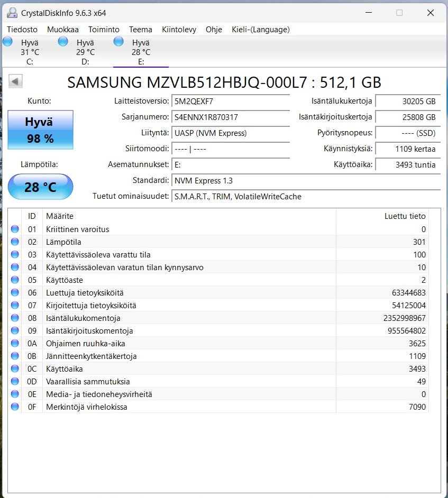Click the Sarjanumero serial number field
Image resolution: width=448 pixels, height=498 pixels.
point(231,117)
